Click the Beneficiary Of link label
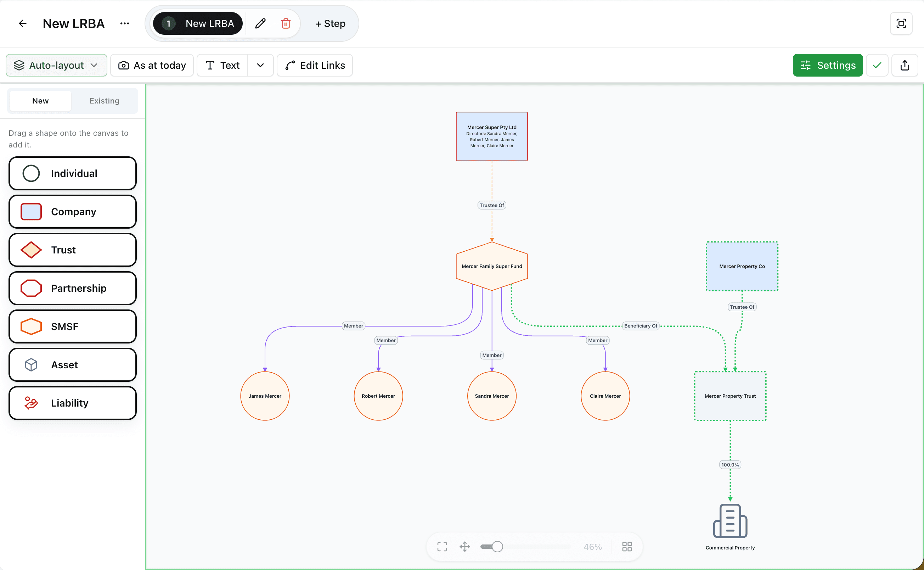This screenshot has height=570, width=924. tap(640, 326)
